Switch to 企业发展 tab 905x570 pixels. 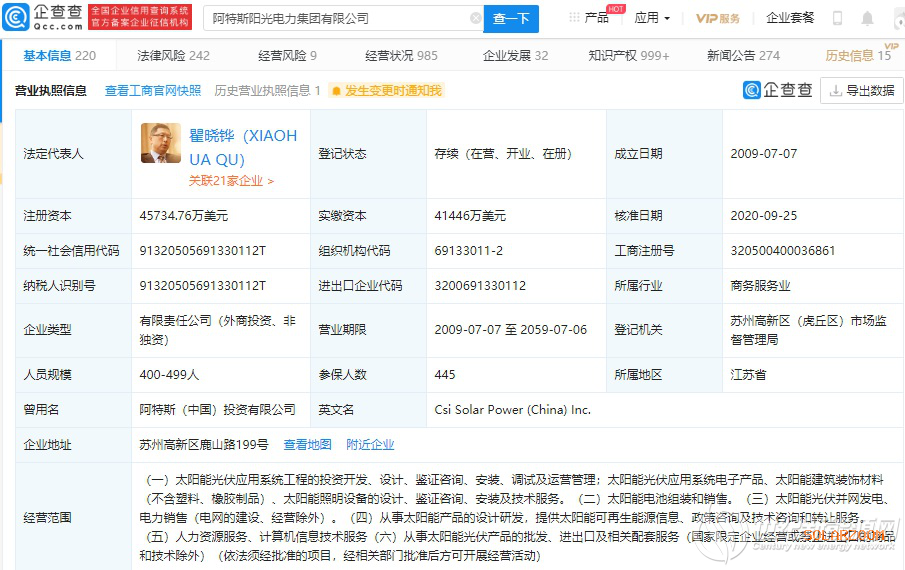click(515, 55)
